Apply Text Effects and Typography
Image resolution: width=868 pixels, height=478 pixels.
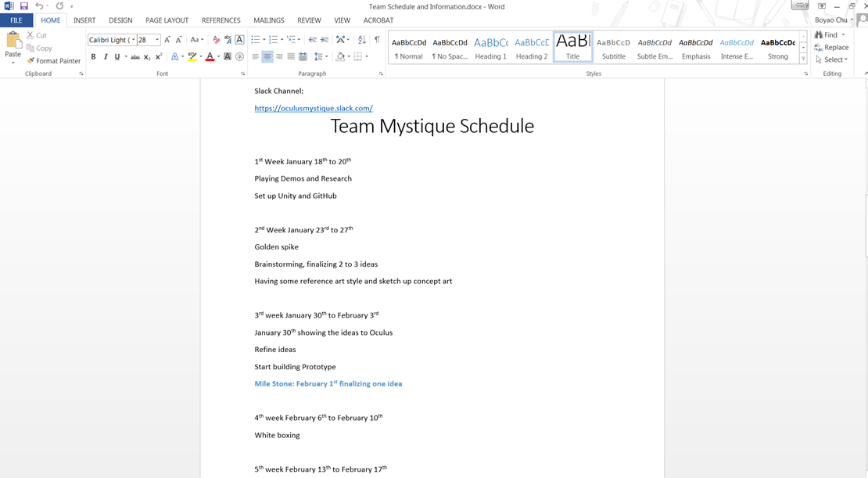click(x=177, y=56)
